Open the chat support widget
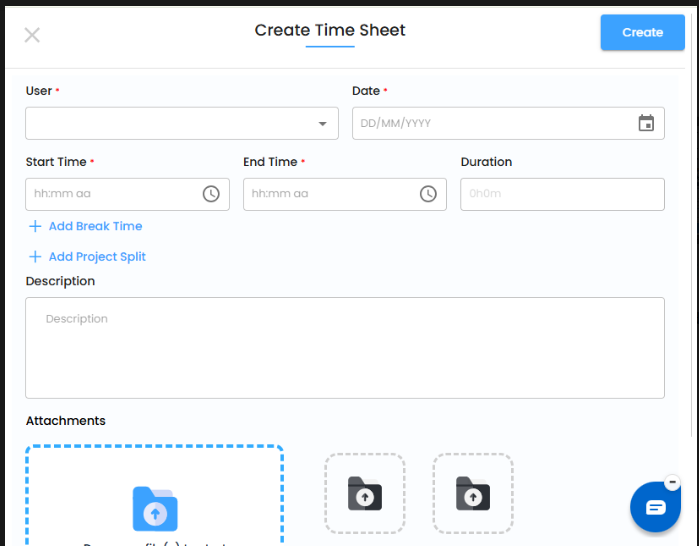This screenshot has height=546, width=699. tap(655, 507)
